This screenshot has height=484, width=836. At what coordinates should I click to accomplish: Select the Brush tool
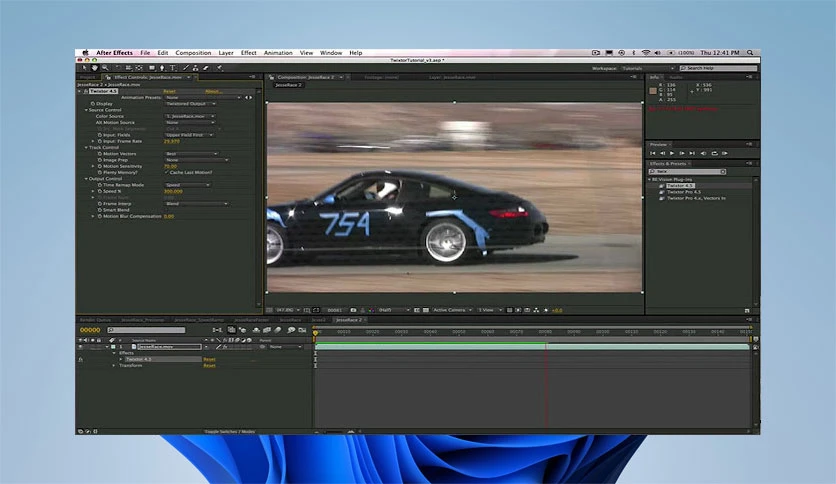[186, 68]
